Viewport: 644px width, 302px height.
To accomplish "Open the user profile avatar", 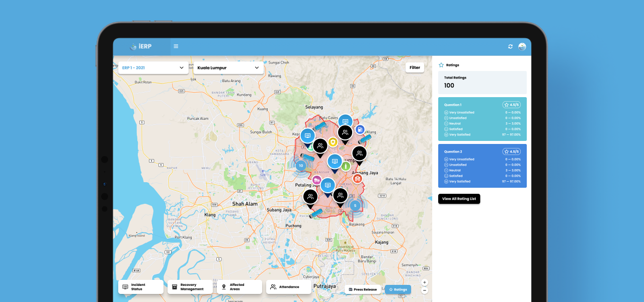I will pos(522,47).
